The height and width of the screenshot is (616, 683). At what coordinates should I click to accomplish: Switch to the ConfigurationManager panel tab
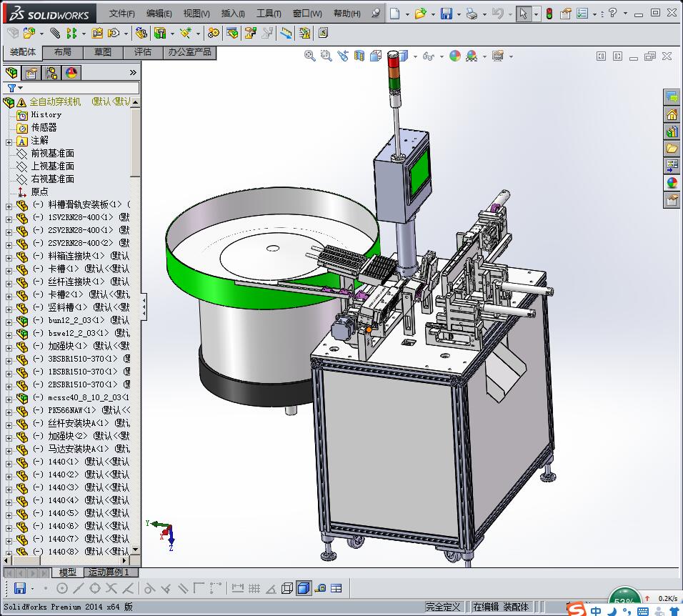(51, 73)
